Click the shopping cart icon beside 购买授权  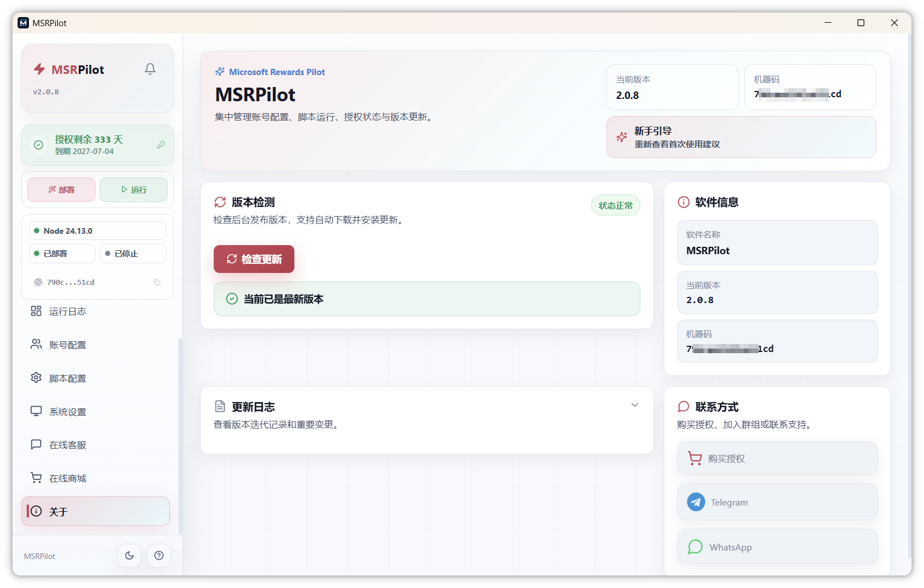pos(695,458)
